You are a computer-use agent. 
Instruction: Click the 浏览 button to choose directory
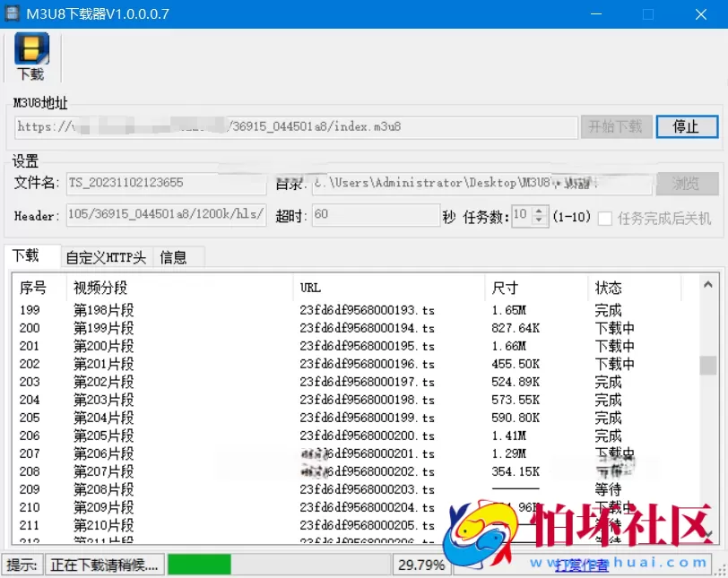687,184
